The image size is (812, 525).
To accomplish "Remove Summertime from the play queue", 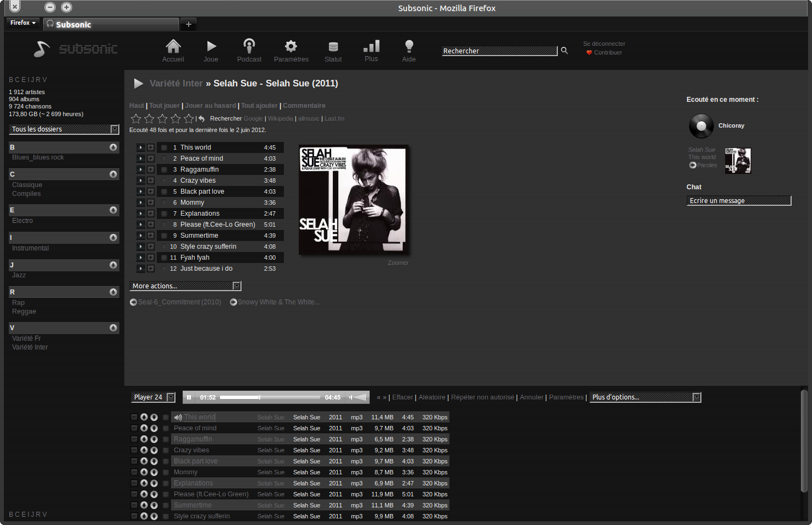I will 134,505.
